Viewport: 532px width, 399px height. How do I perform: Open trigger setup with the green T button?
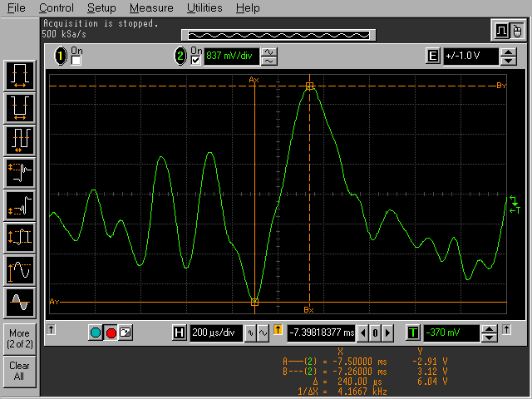413,332
